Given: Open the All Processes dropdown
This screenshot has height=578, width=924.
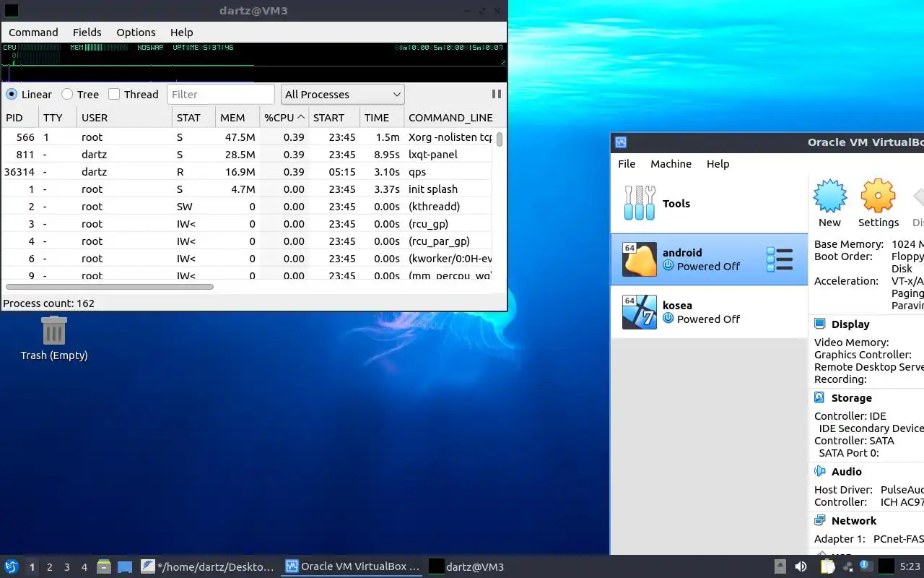Looking at the screenshot, I should click(342, 94).
